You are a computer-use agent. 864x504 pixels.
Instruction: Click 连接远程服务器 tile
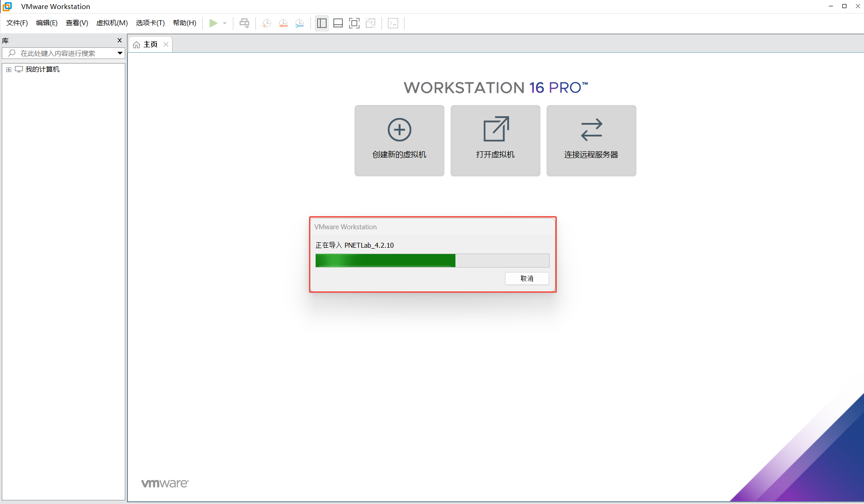tap(591, 141)
